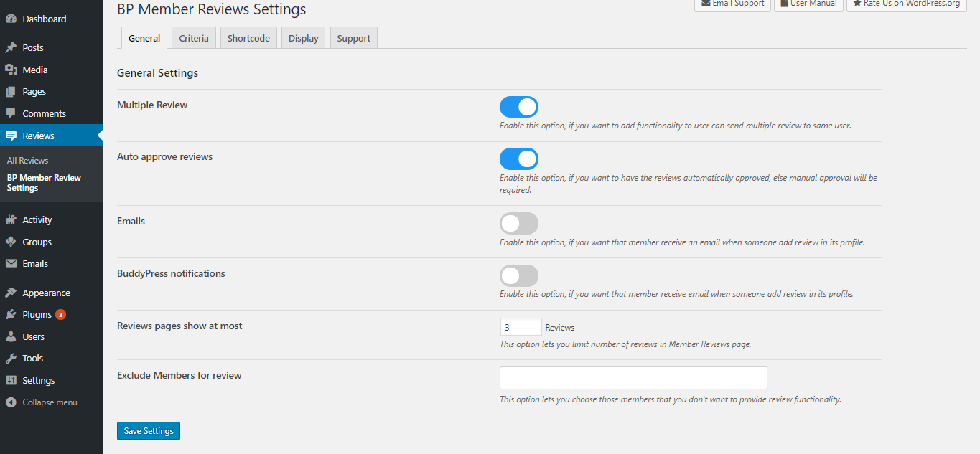Click the Pages icon in sidebar
980x454 pixels.
coord(11,92)
